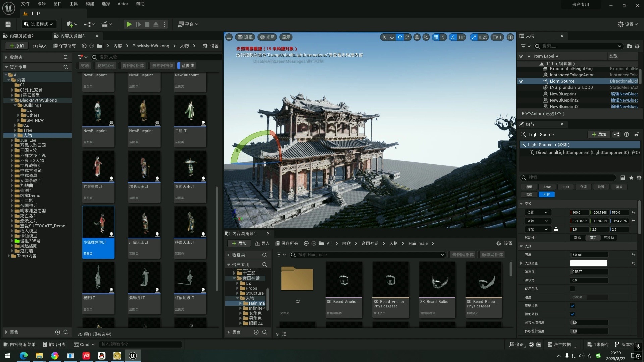Viewport: 644px width, 362px height.
Task: Open the 透视 perspective view mode menu
Action: click(245, 37)
